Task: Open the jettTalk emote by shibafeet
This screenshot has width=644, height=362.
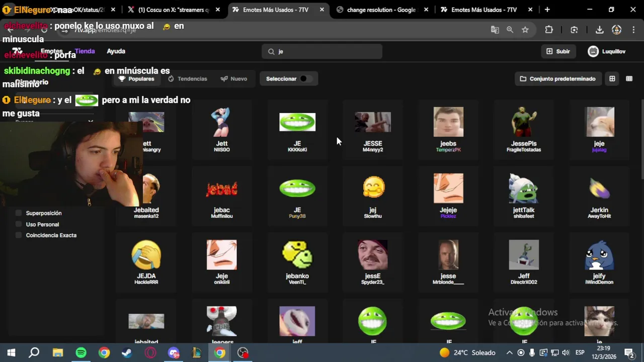Action: [x=524, y=196]
